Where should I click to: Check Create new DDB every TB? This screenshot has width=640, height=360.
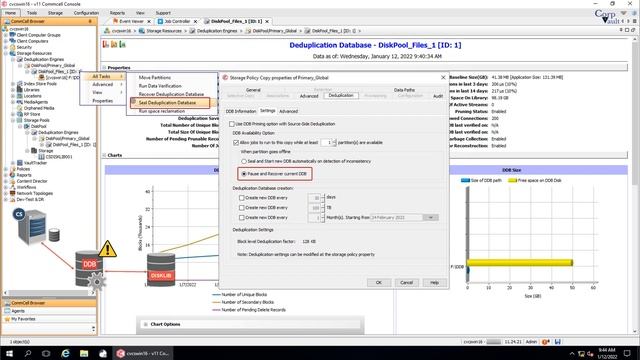click(x=242, y=208)
